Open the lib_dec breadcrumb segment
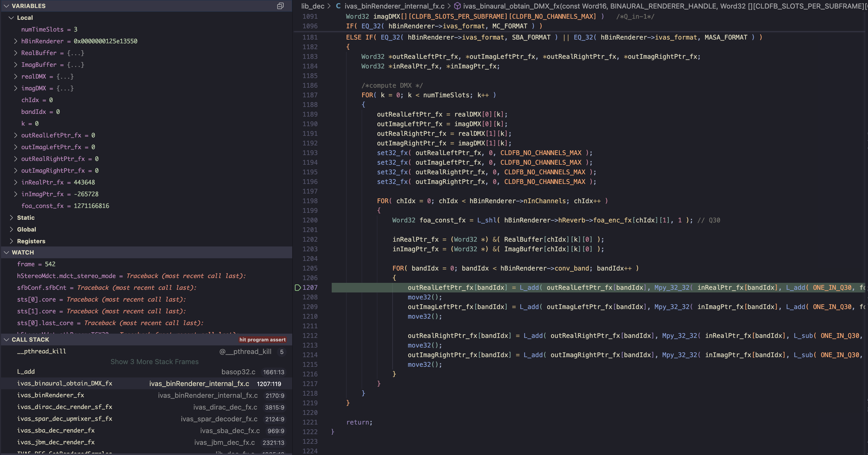Viewport: 868px width, 455px height. pos(312,6)
